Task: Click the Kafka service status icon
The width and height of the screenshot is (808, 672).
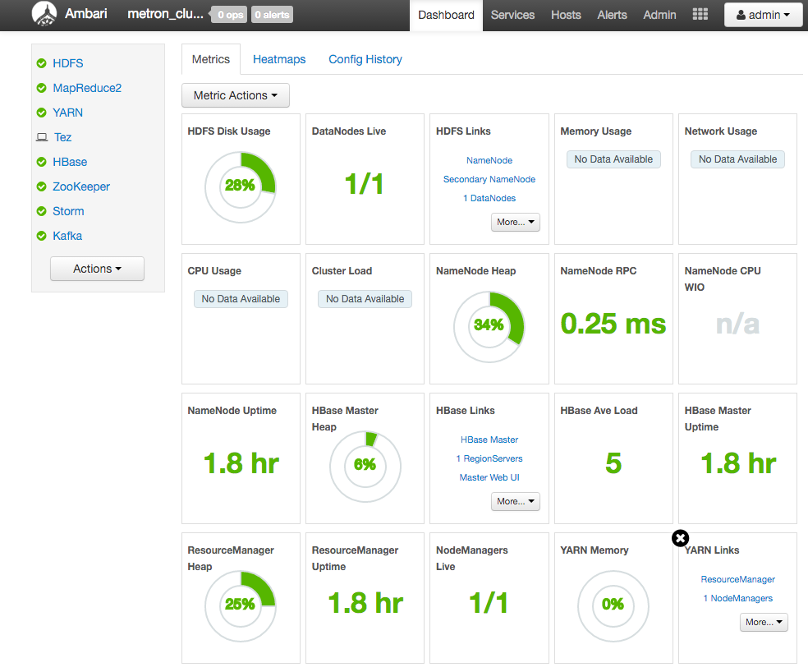Action: pos(41,236)
